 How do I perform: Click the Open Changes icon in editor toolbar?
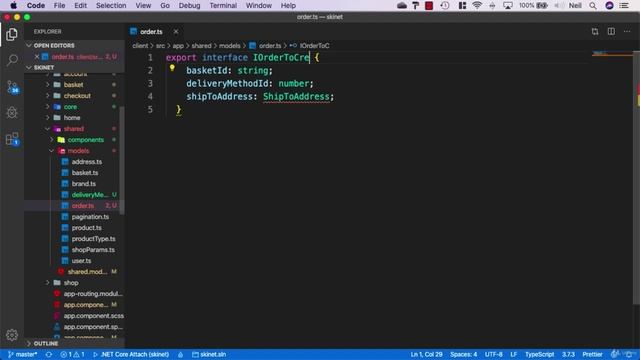click(x=595, y=31)
